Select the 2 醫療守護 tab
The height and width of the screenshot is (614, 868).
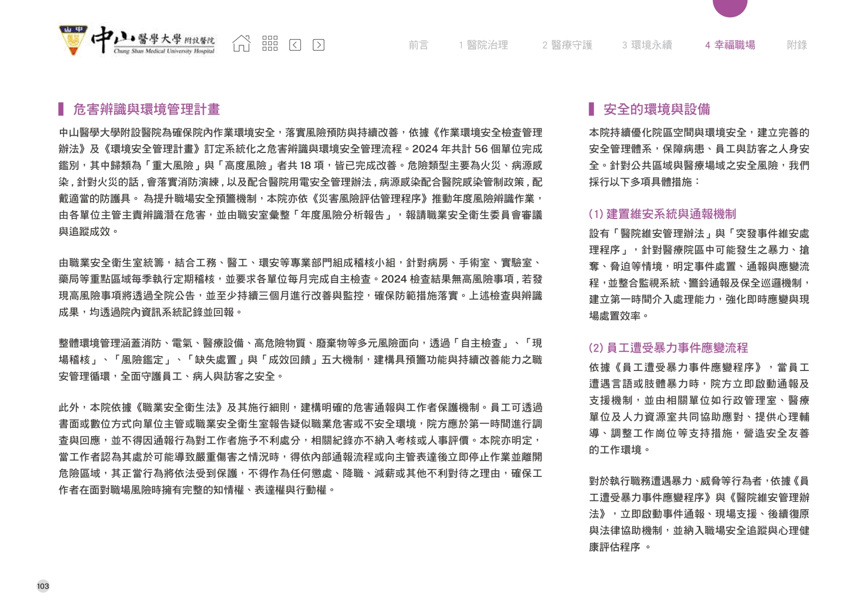pos(567,45)
